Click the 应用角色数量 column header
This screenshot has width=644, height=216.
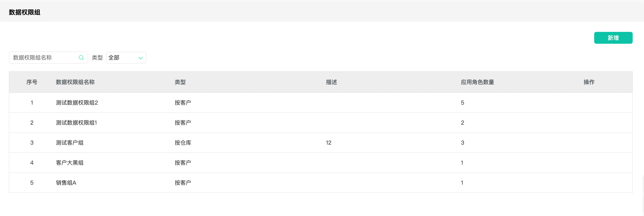coord(477,82)
